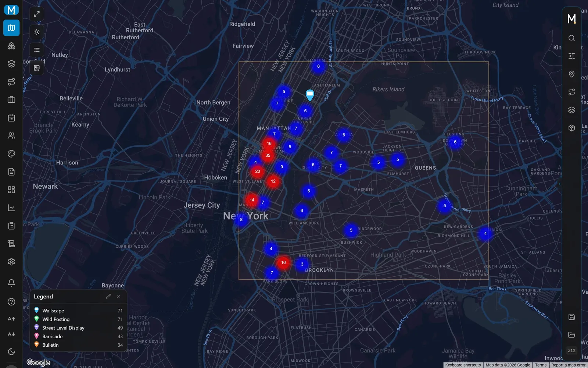The width and height of the screenshot is (588, 368).
Task: Toggle fullscreen map with the expand arrows button
Action: click(37, 14)
